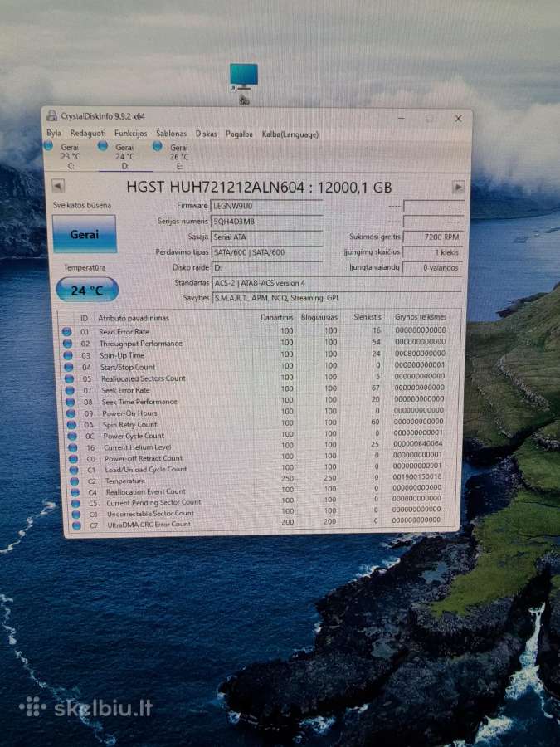Click the CrystalDiskInfo title bar icon

(x=52, y=115)
